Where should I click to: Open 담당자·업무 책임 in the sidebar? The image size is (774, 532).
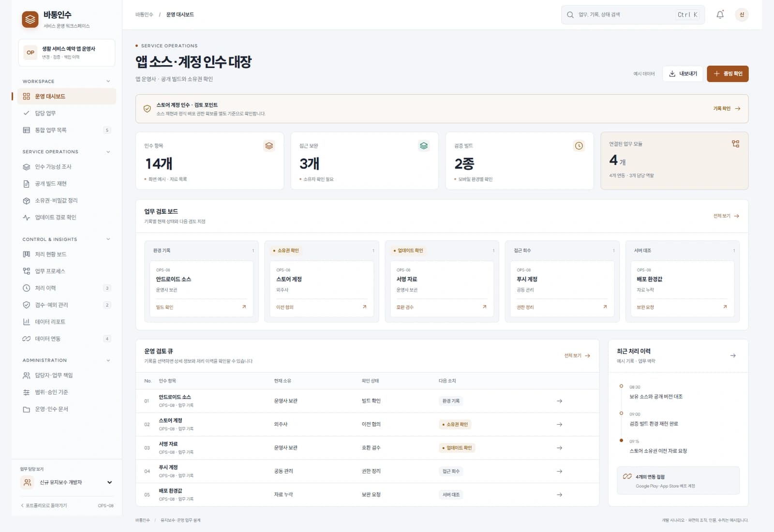point(67,375)
